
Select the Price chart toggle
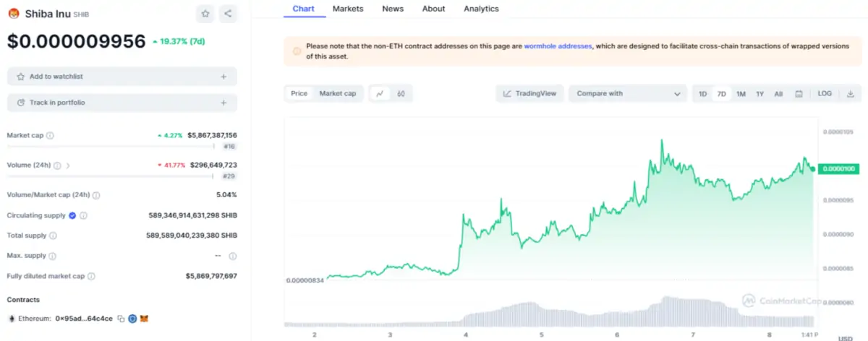click(x=299, y=93)
